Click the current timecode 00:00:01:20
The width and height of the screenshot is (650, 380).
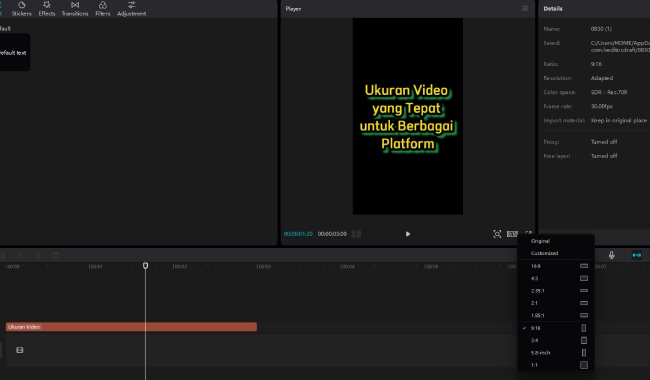click(x=298, y=234)
